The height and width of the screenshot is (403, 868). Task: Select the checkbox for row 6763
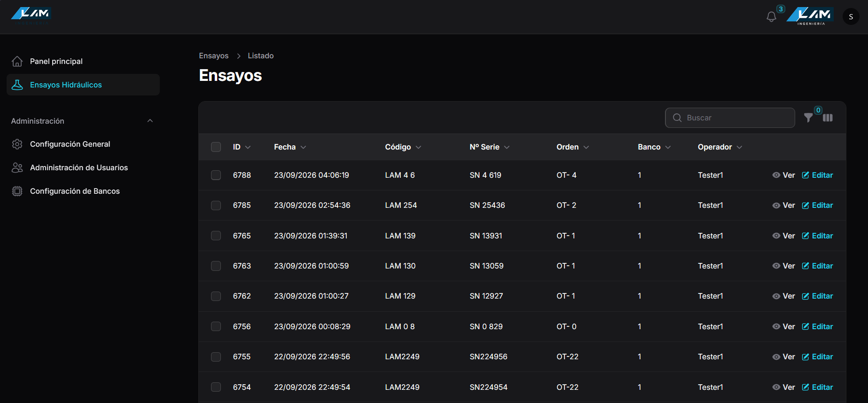[x=216, y=266]
